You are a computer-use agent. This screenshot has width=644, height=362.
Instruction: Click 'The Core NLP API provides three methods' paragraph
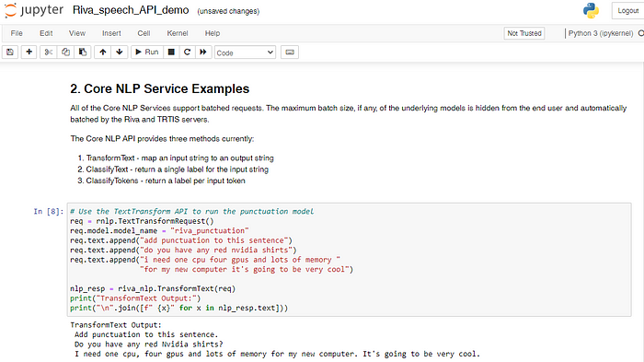[162, 139]
